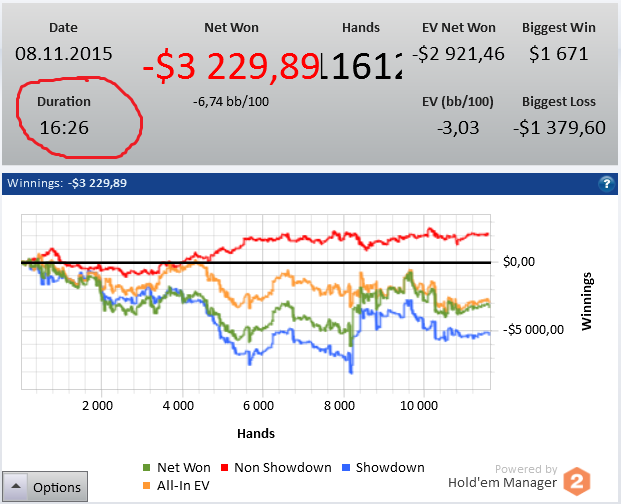Click the 6 000 hands axis tick label
This screenshot has height=504, width=621.
pos(258,405)
